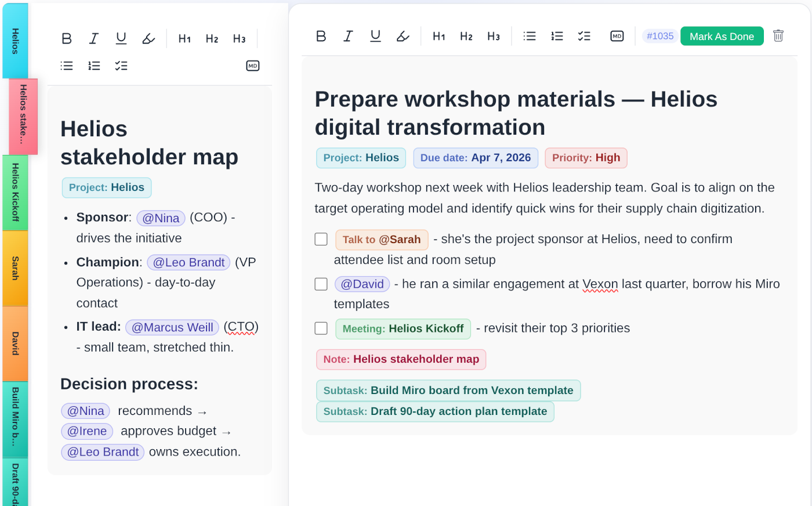Open 'Project: Helios' tag in the workshop task

pyautogui.click(x=361, y=158)
